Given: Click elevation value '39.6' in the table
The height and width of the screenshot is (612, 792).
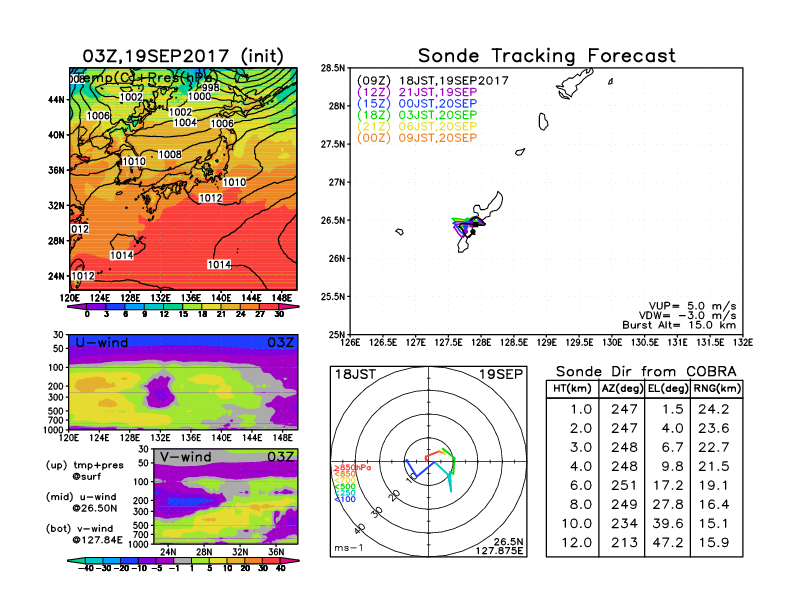Looking at the screenshot, I should pyautogui.click(x=668, y=523).
